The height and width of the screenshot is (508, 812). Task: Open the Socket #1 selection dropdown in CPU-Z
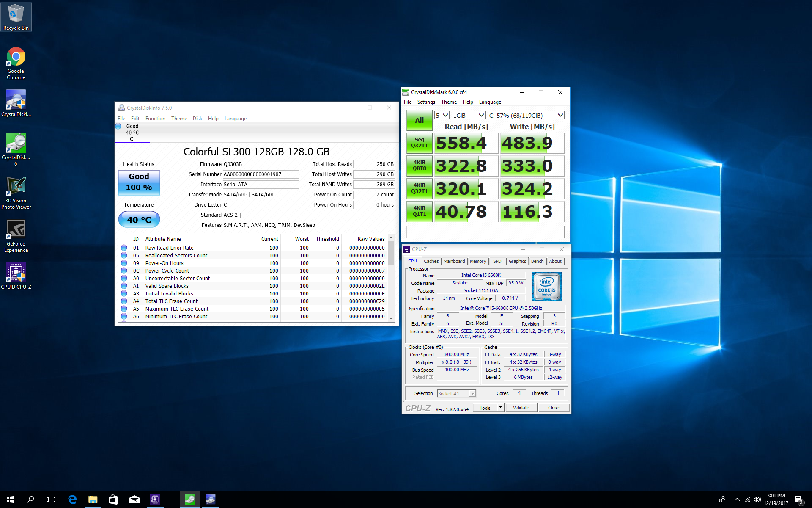[456, 393]
